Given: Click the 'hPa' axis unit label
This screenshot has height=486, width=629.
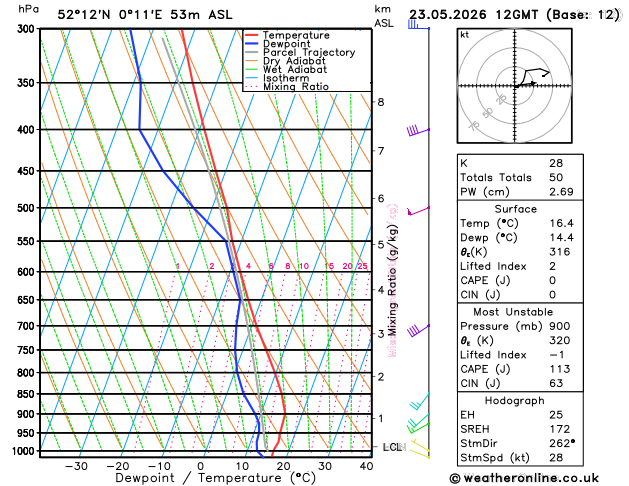Looking at the screenshot, I should [28, 9].
